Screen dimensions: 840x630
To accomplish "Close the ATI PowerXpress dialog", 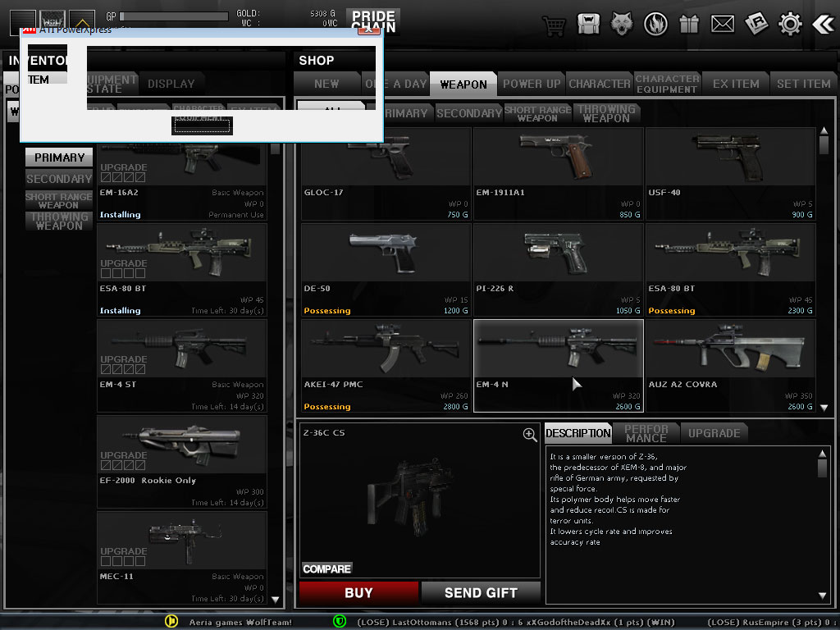I will [x=368, y=30].
